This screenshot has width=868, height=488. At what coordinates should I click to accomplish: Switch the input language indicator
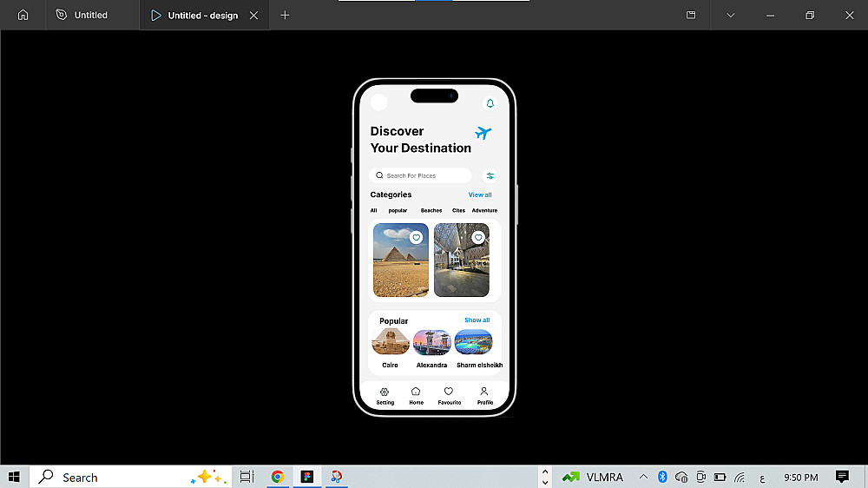[x=762, y=478]
